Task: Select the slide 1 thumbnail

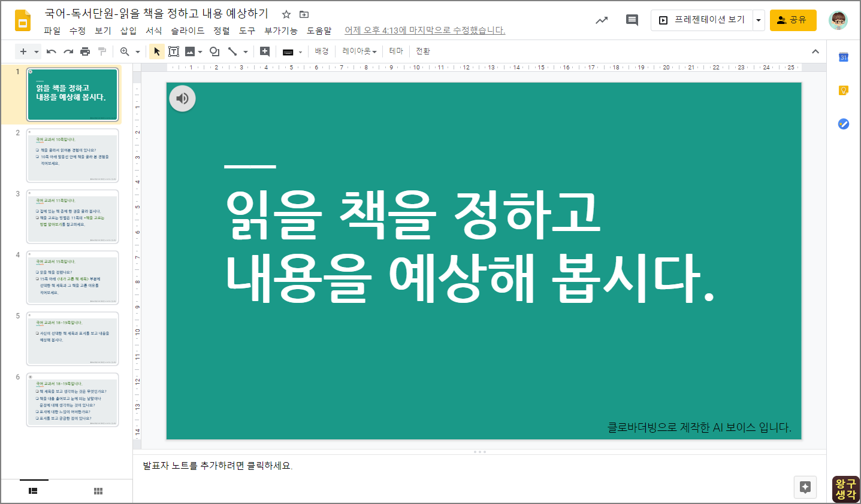Action: tap(72, 95)
